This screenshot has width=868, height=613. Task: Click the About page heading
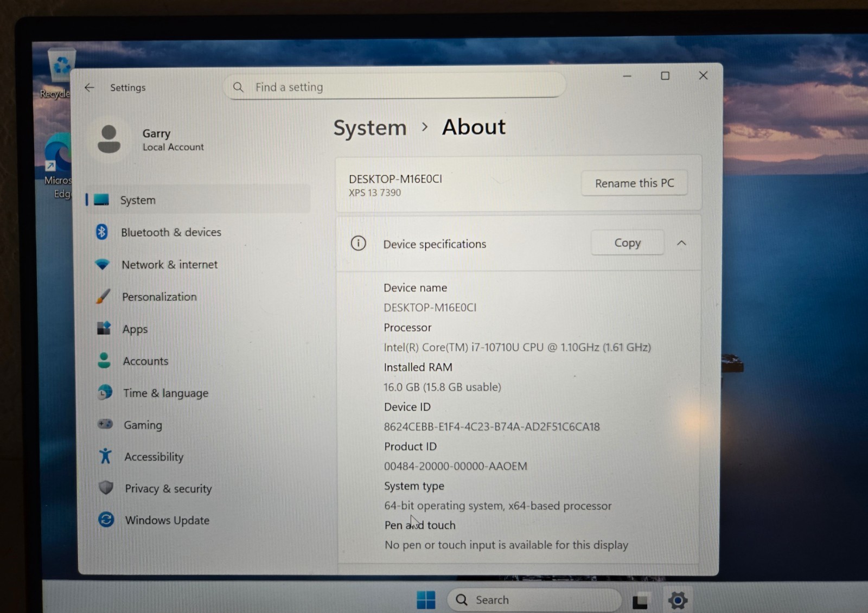coord(474,127)
